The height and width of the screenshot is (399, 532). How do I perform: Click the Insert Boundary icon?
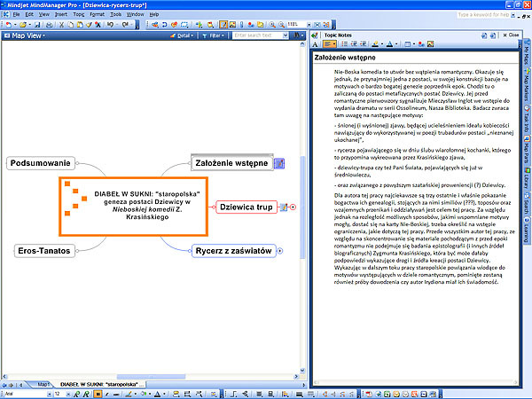coord(184,25)
